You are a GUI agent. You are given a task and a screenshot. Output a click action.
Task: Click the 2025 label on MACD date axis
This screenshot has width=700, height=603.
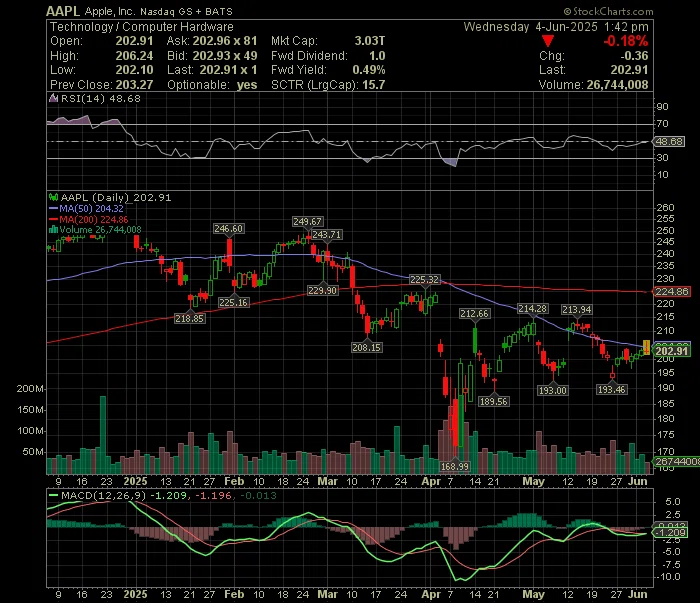tap(135, 594)
